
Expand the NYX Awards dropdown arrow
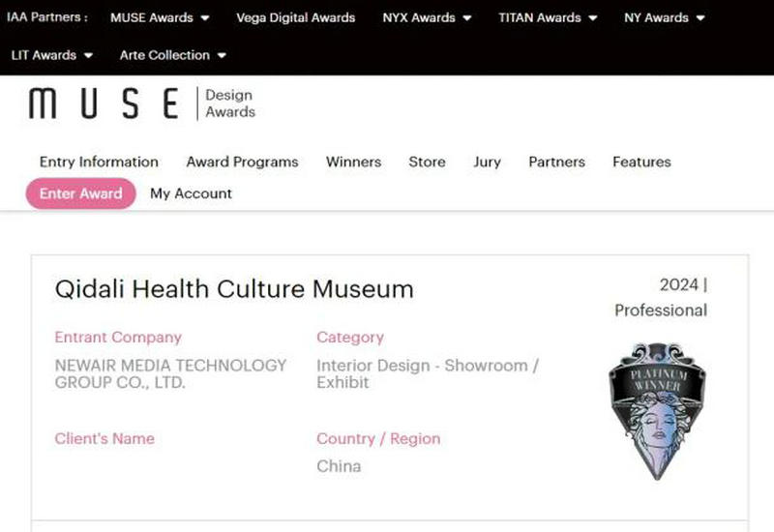click(467, 18)
